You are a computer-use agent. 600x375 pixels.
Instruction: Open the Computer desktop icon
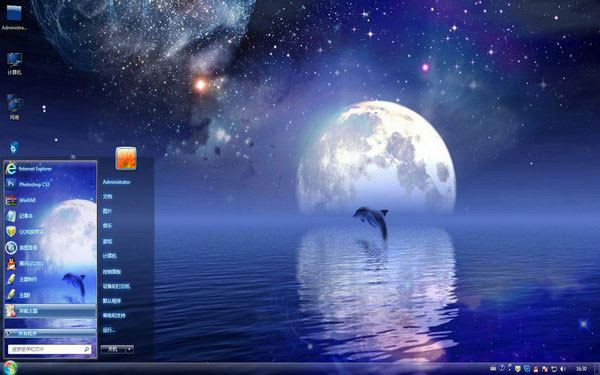coord(14,64)
